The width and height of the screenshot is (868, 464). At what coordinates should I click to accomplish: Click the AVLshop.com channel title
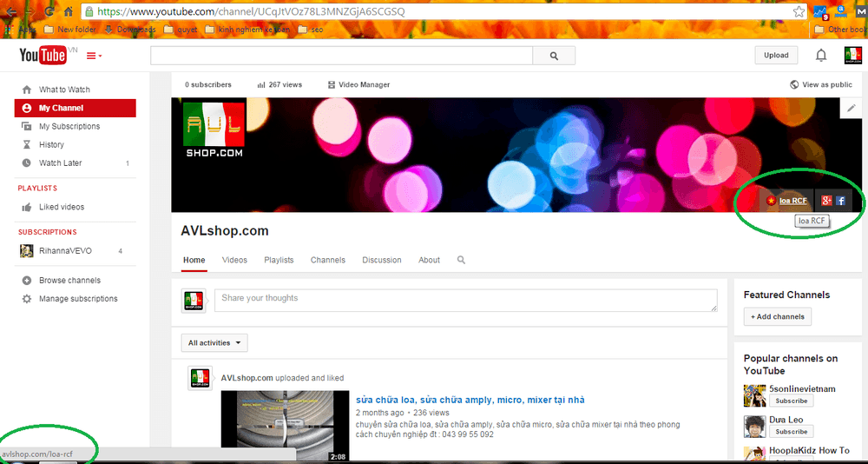225,231
